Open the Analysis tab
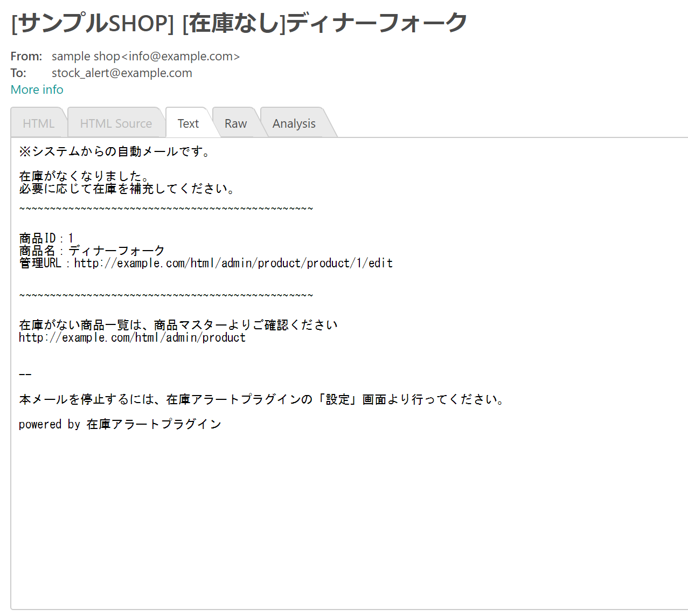This screenshot has width=688, height=616. point(294,123)
